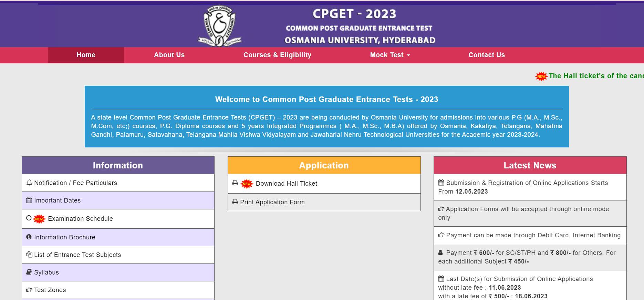644x300 pixels.
Task: Click the pointing hand icon beside Test Zones
Action: point(29,290)
